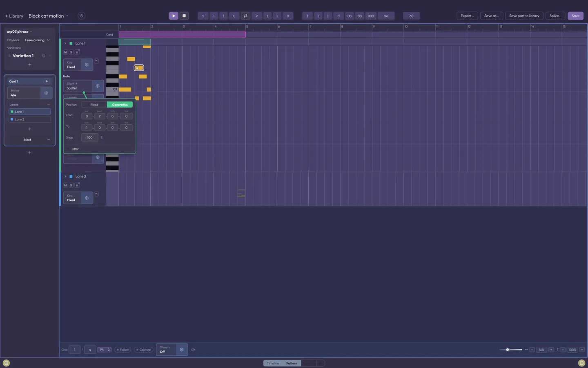Set Position to Generative

[x=120, y=105]
